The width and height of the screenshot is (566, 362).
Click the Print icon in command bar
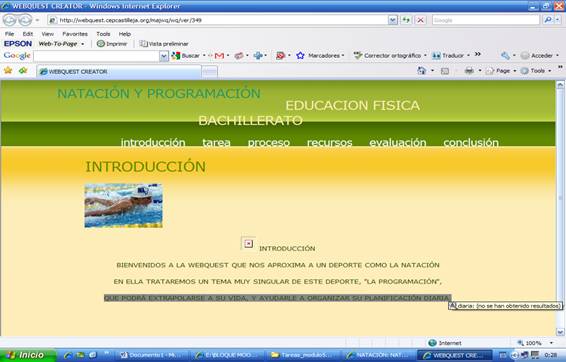(469, 71)
